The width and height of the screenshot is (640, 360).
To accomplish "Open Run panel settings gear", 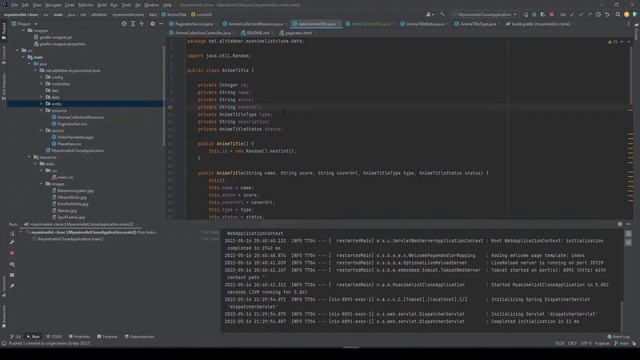I will [620, 224].
